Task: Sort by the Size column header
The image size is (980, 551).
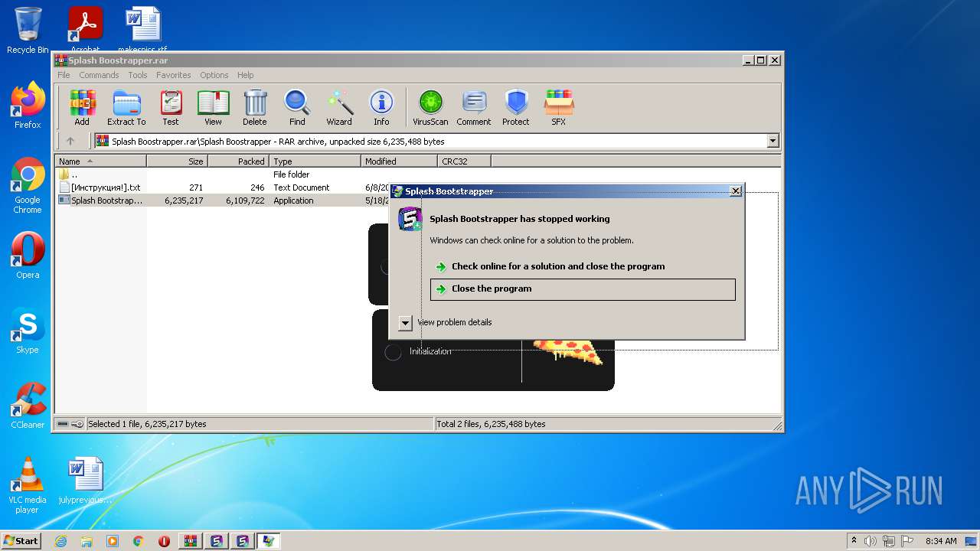Action: pyautogui.click(x=177, y=161)
